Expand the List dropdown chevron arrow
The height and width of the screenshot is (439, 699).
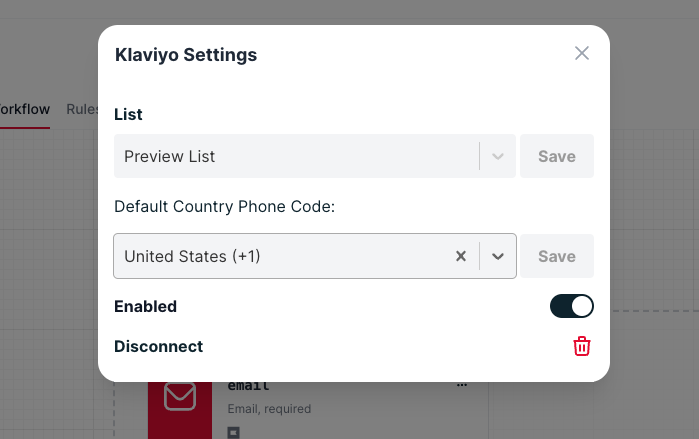pos(498,156)
